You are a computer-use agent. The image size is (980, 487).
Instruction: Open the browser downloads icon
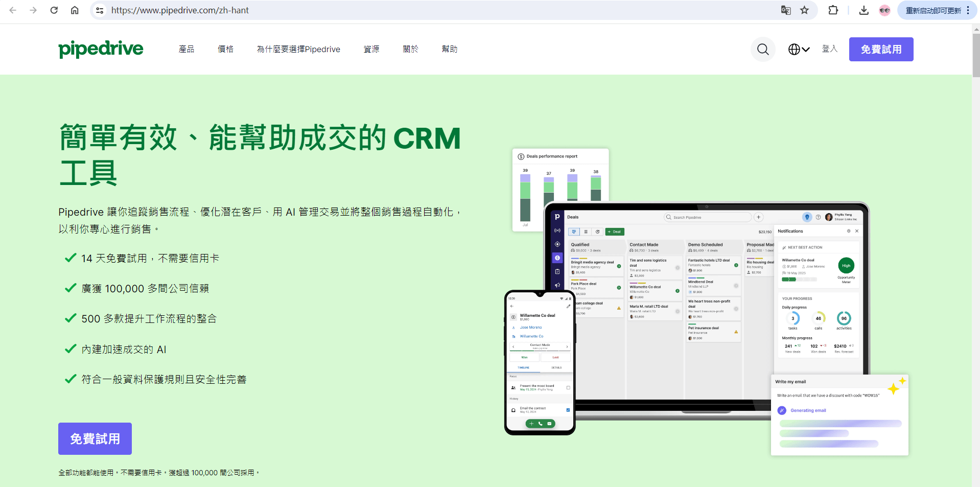(864, 10)
